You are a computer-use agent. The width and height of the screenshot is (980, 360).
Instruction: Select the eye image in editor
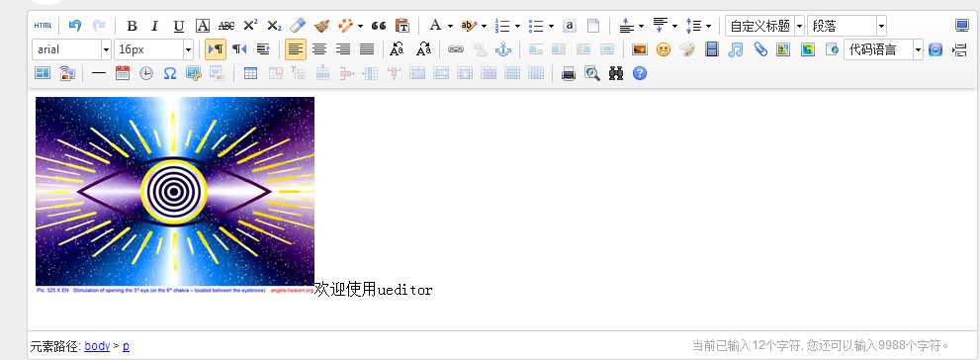(174, 195)
